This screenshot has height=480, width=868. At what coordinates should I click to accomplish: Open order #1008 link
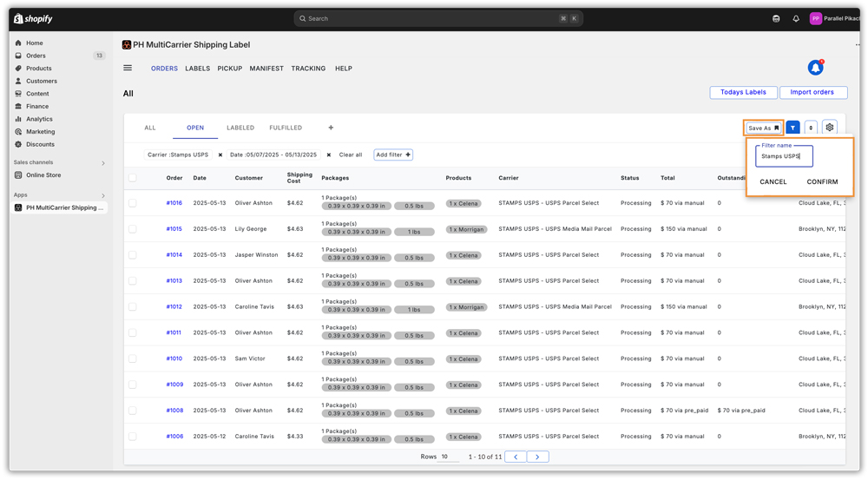(x=174, y=411)
